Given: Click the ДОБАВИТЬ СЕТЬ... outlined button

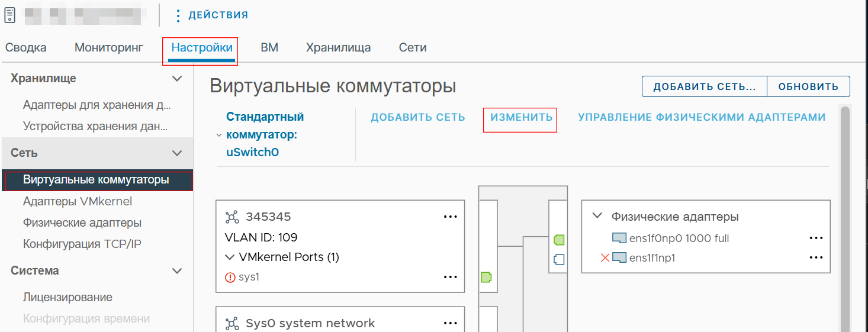Looking at the screenshot, I should 705,86.
